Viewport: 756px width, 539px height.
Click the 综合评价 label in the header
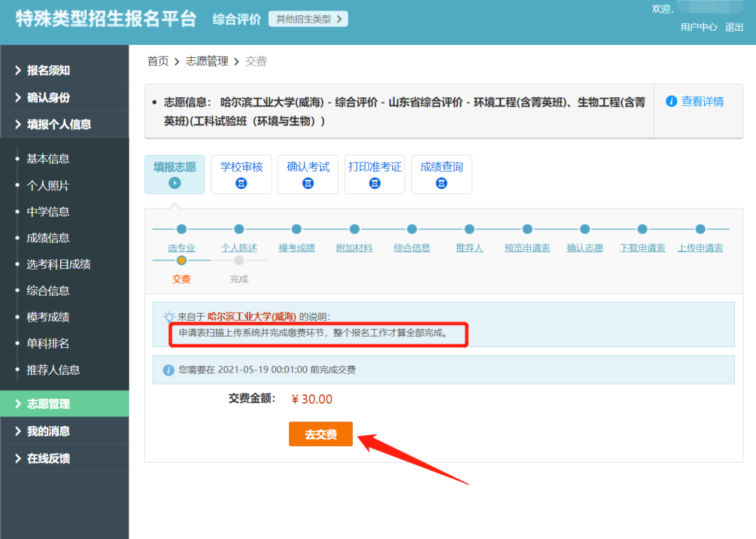tap(237, 20)
